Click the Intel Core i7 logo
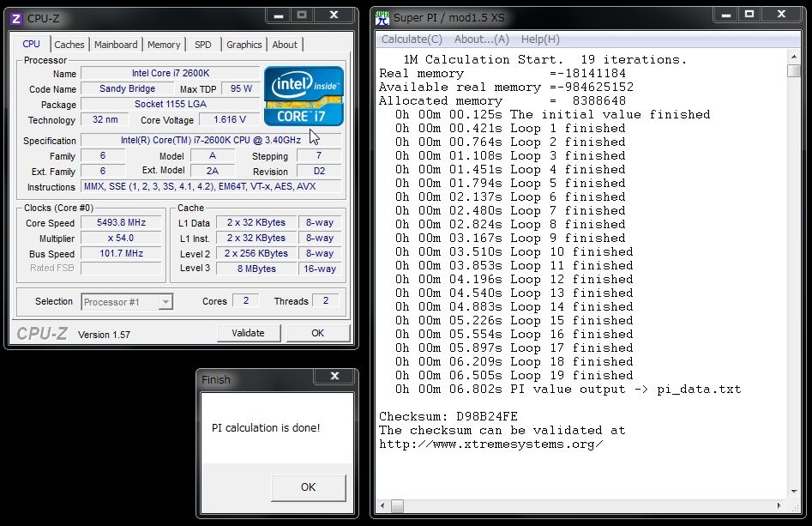The width and height of the screenshot is (812, 526). pos(304,96)
